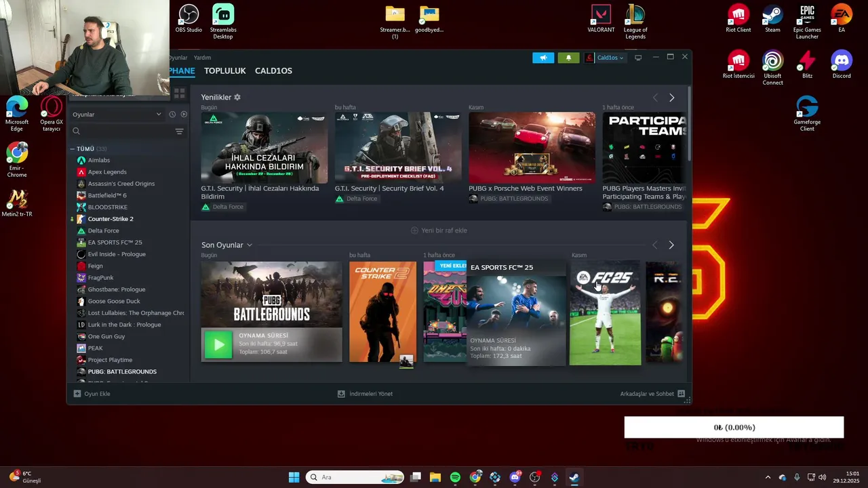Click Oyun Ekle button
Image resolution: width=868 pixels, height=488 pixels.
pyautogui.click(x=92, y=394)
